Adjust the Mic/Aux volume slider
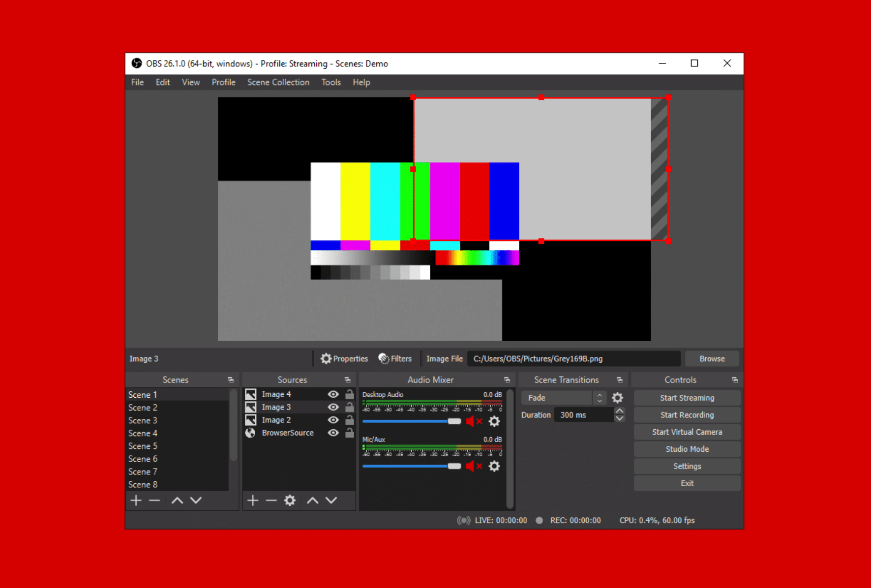871x588 pixels. pyautogui.click(x=412, y=466)
